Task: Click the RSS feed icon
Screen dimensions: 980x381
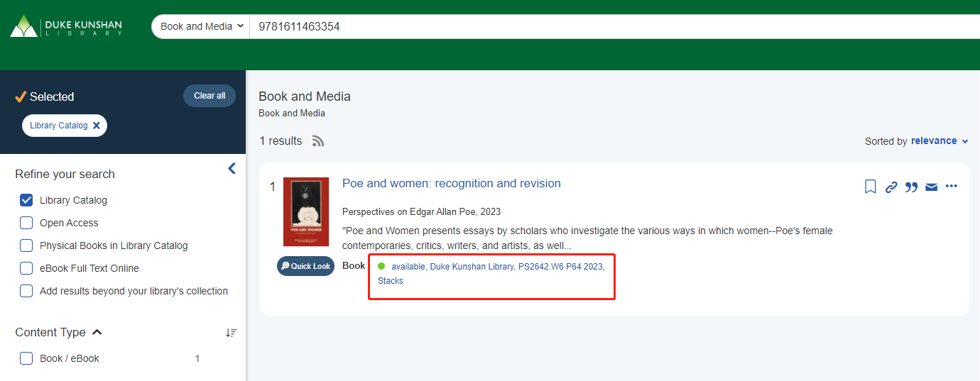Action: (x=318, y=141)
